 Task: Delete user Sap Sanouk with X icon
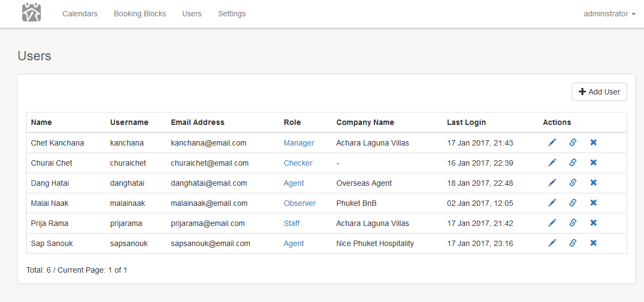[x=594, y=243]
